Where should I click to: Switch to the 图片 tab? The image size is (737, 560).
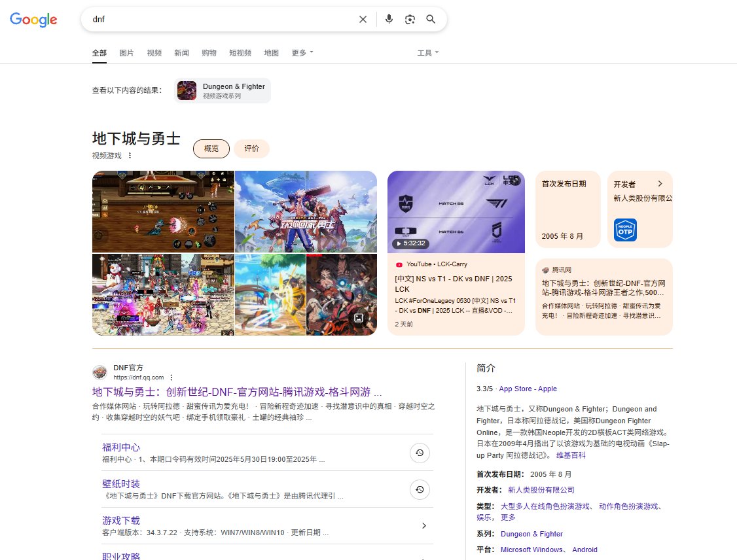tap(126, 52)
